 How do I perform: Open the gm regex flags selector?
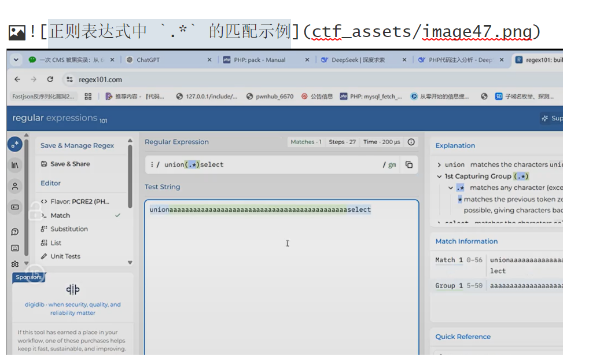click(392, 165)
